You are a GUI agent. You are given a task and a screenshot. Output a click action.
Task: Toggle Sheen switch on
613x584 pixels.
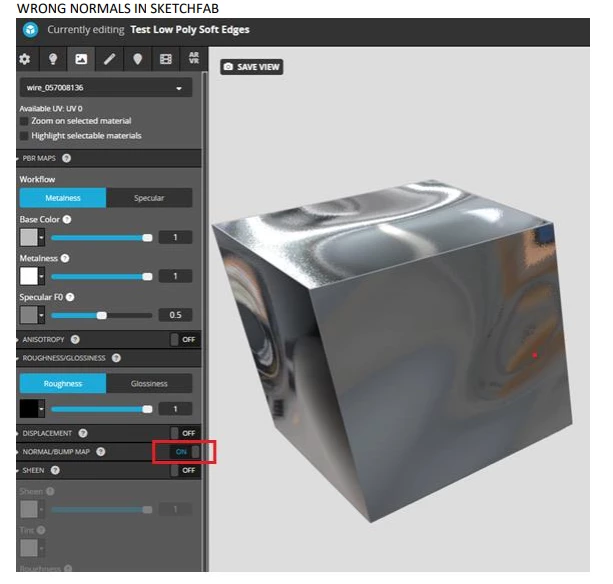pos(184,471)
